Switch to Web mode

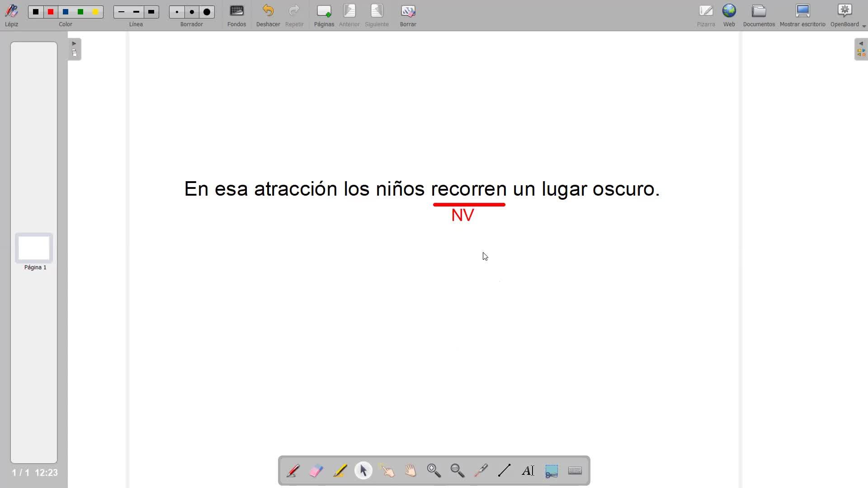click(x=729, y=15)
